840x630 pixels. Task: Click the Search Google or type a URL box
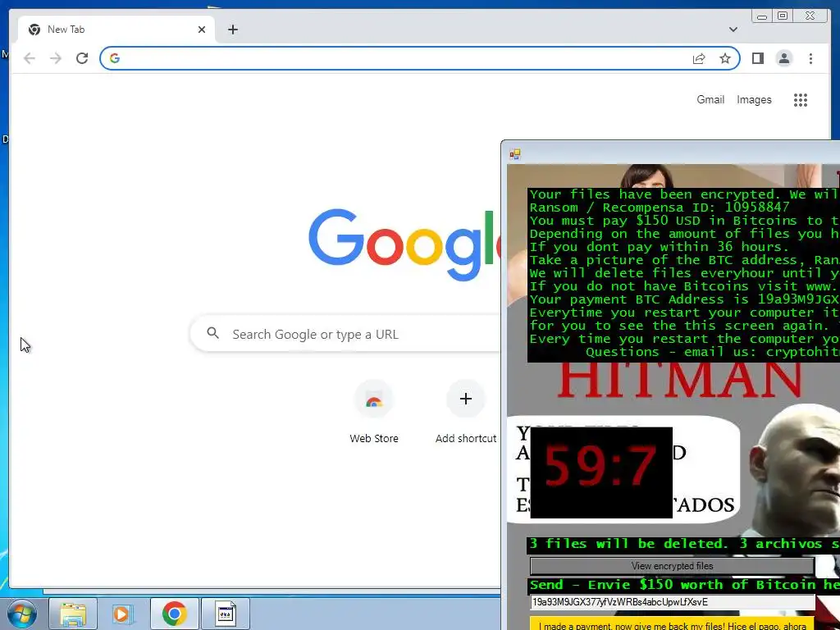tap(345, 334)
